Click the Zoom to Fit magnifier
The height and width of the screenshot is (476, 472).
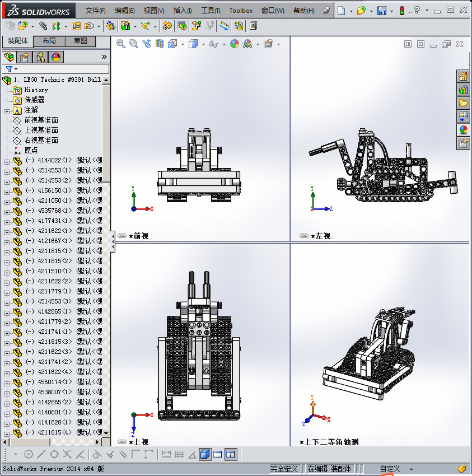[121, 44]
